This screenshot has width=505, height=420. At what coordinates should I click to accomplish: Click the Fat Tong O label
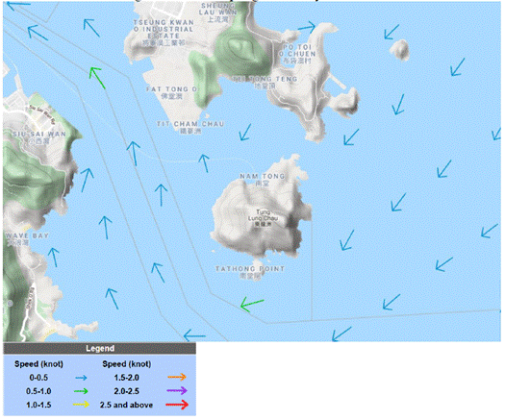[x=171, y=92]
